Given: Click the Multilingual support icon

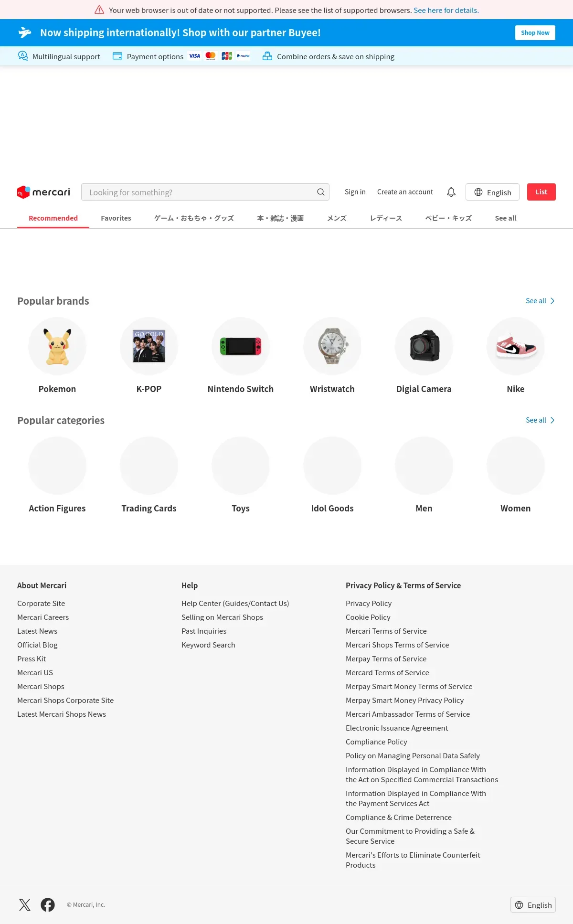Looking at the screenshot, I should click(23, 56).
